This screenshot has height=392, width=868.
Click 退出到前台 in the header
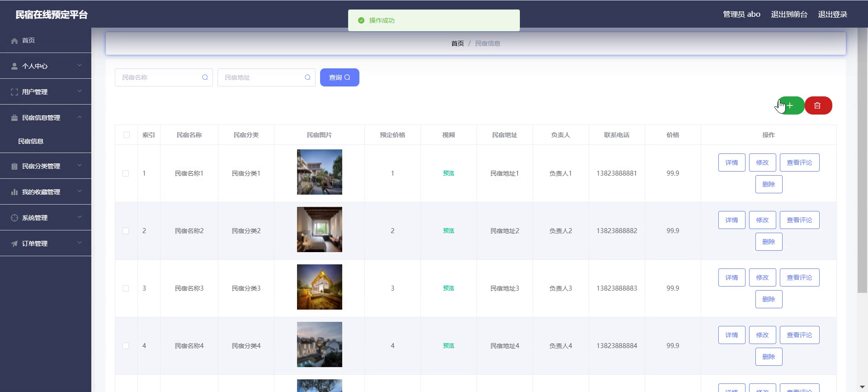click(x=789, y=14)
